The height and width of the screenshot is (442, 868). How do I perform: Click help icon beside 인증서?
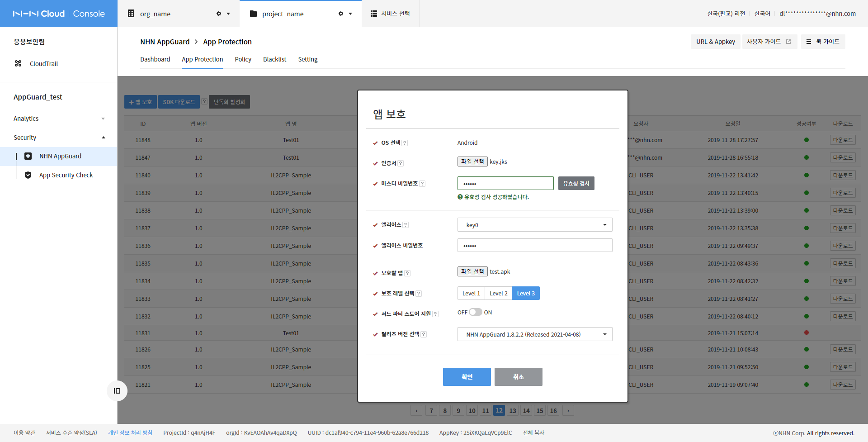pos(401,163)
